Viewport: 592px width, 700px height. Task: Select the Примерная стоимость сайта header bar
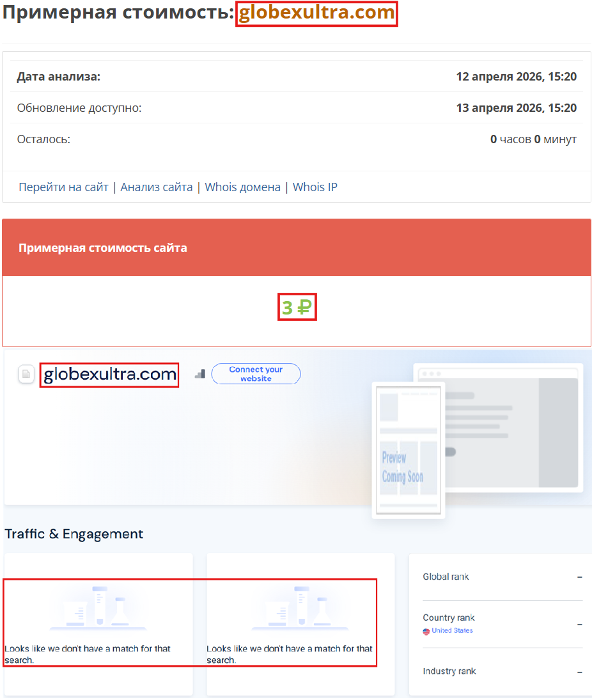click(x=102, y=247)
